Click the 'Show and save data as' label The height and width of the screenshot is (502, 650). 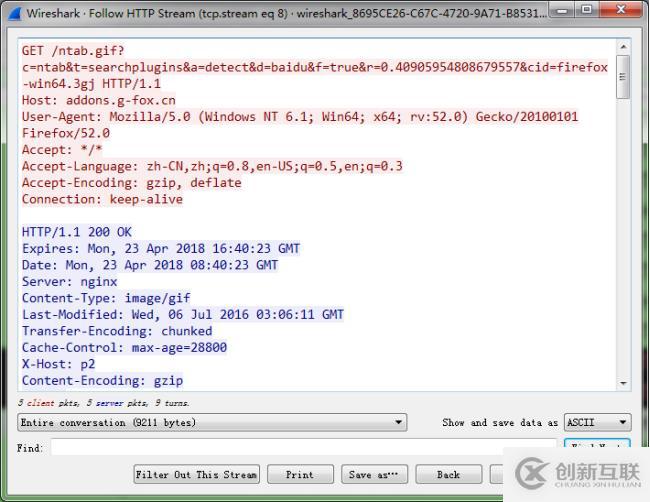(500, 422)
